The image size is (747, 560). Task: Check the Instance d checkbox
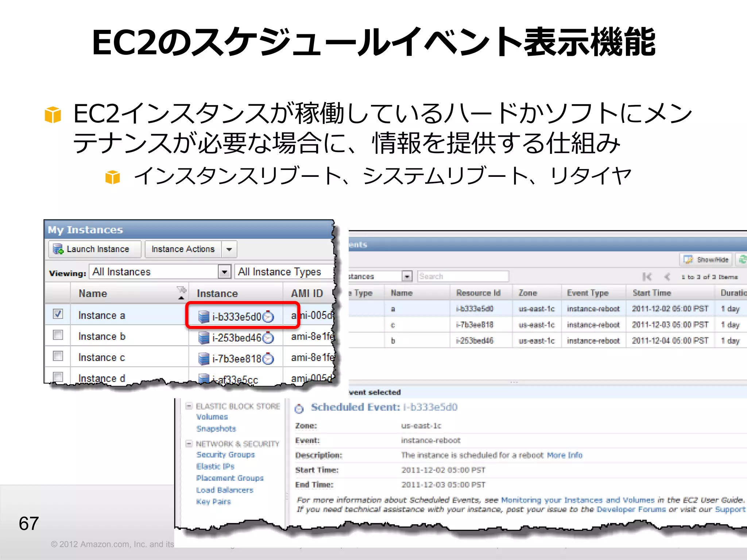click(x=58, y=377)
